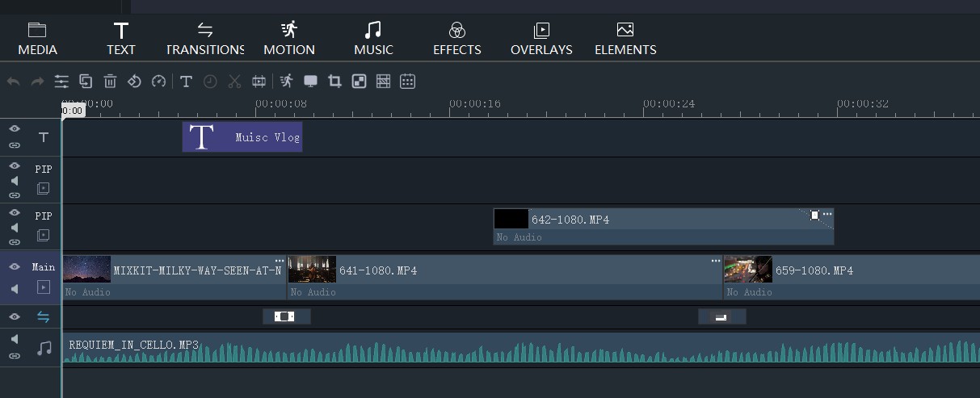
Task: Switch to the TRANSITIONS tab
Action: [205, 39]
